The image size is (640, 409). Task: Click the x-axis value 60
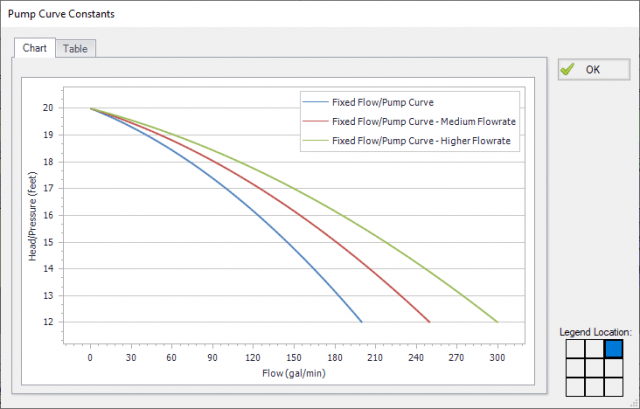(x=171, y=358)
